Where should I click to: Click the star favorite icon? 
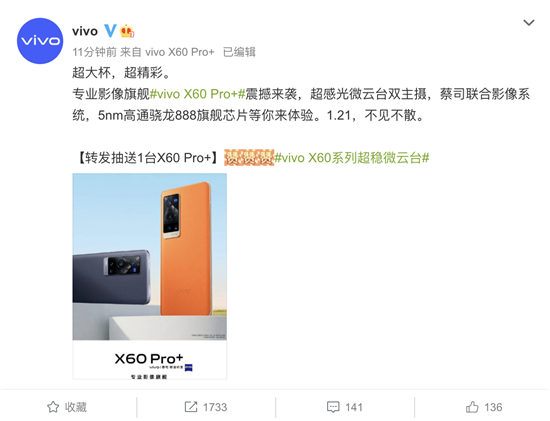point(53,407)
